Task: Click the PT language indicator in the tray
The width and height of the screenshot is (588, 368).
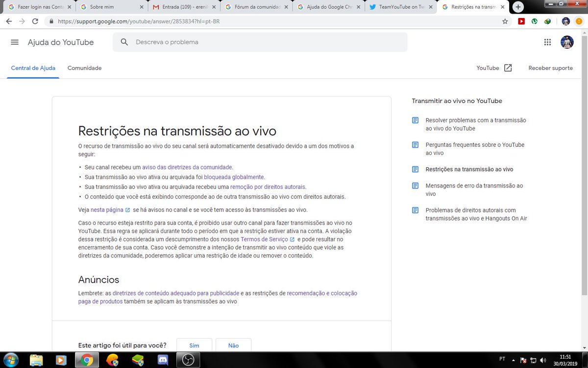Action: point(502,359)
